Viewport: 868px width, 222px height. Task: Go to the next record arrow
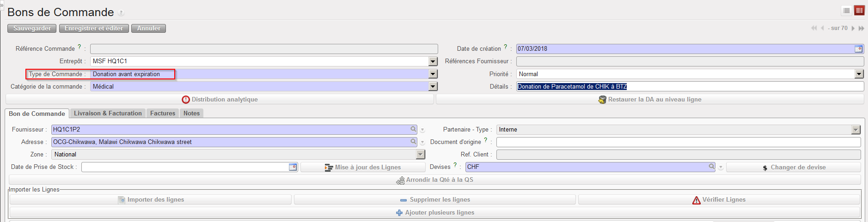tap(853, 28)
